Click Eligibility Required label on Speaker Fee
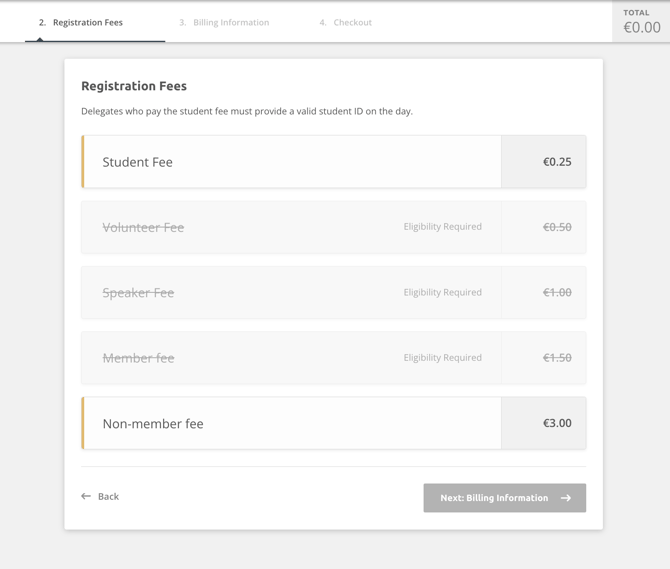The width and height of the screenshot is (670, 569). click(x=443, y=292)
